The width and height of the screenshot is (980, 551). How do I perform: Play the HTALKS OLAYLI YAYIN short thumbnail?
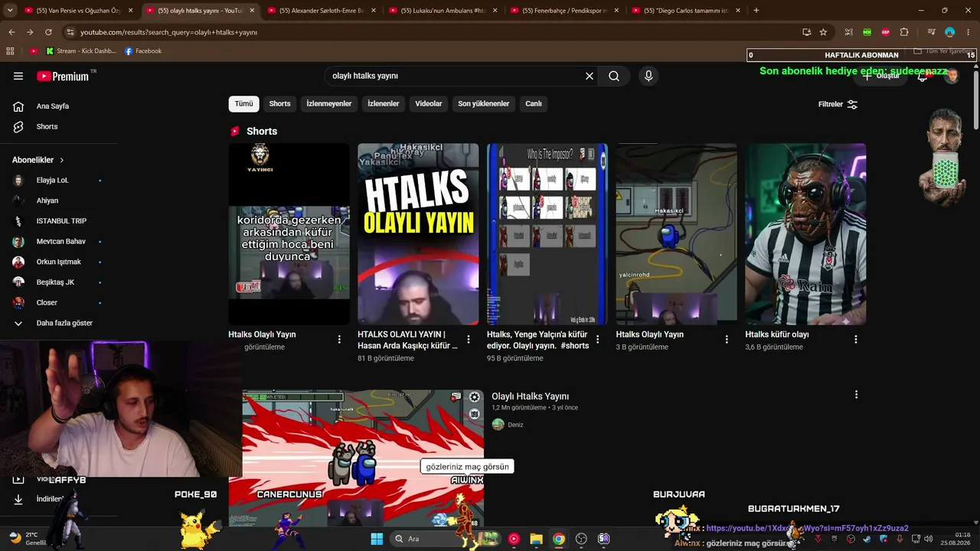click(x=418, y=234)
